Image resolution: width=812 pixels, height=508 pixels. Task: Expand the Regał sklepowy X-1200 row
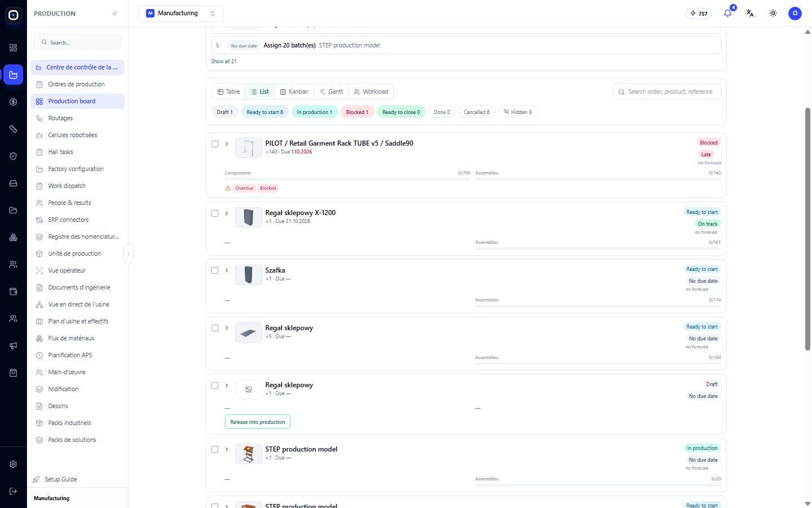(227, 213)
